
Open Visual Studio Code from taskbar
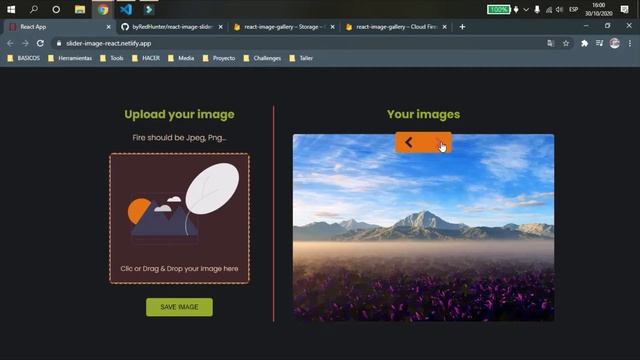pos(126,9)
